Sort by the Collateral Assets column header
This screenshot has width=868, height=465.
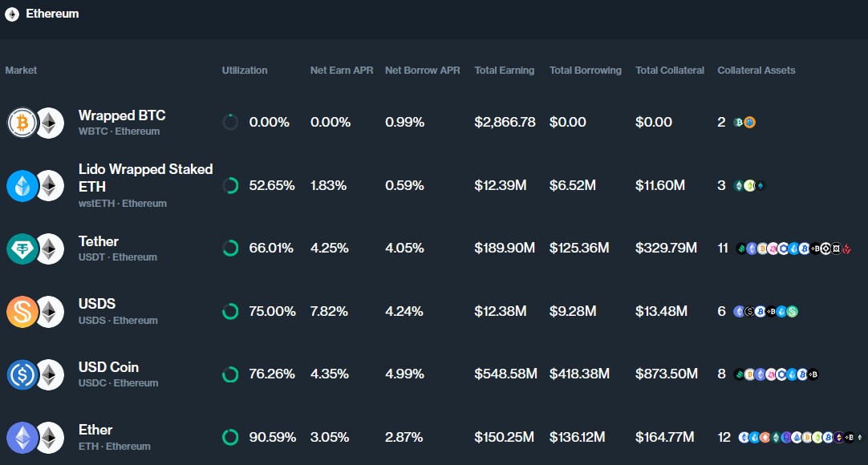(756, 71)
